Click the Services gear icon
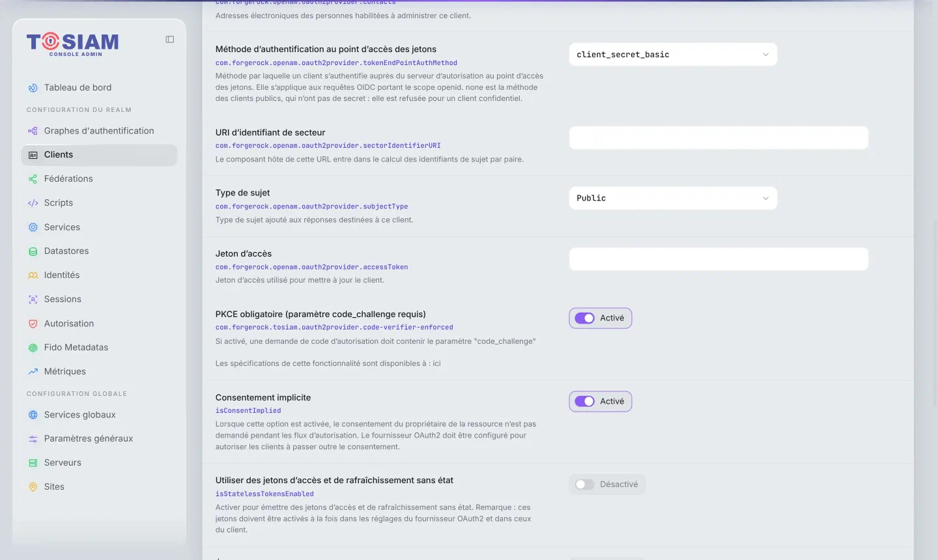Screen dimensions: 938x560 pos(33,227)
